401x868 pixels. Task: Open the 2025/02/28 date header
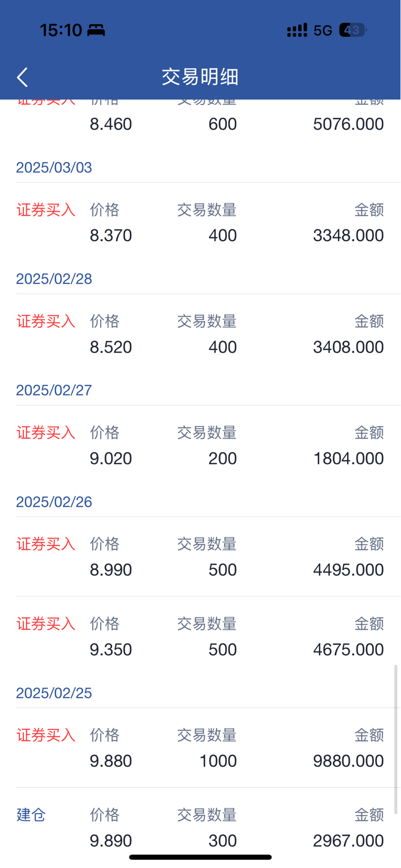tap(54, 279)
